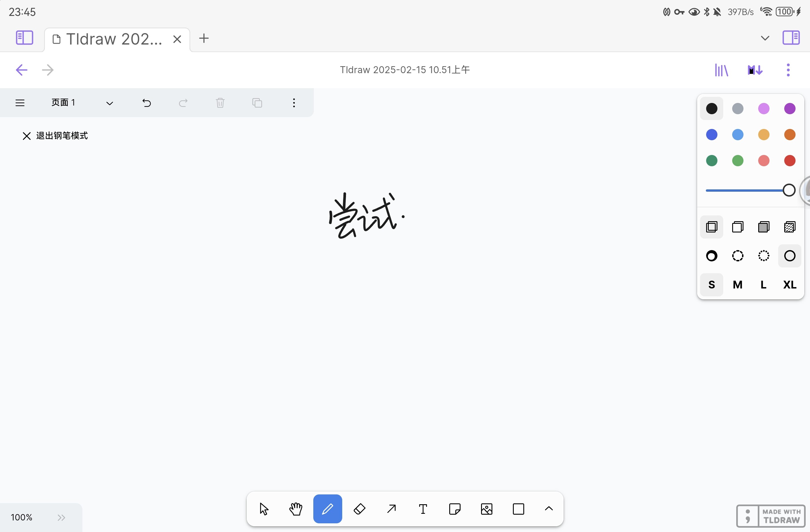Click 退出钢笔模式 to exit pen mode
Viewport: 810px width, 532px height.
click(55, 136)
